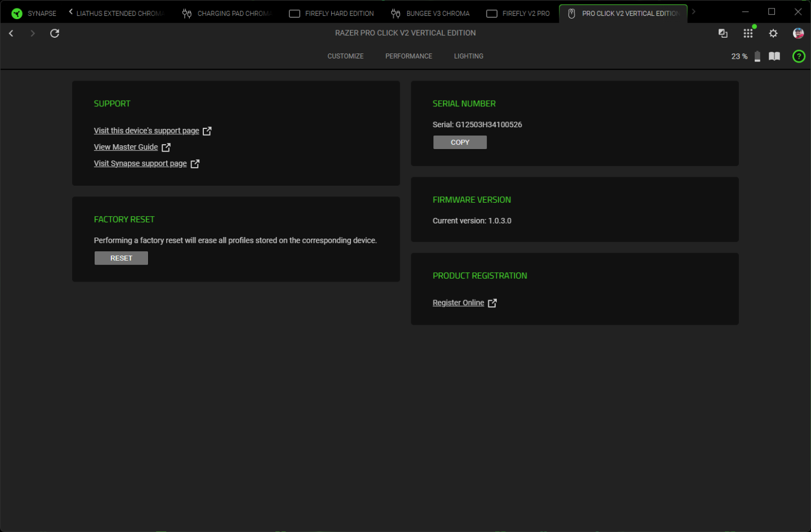This screenshot has width=811, height=532.
Task: Click the Support section heading
Action: (x=112, y=104)
